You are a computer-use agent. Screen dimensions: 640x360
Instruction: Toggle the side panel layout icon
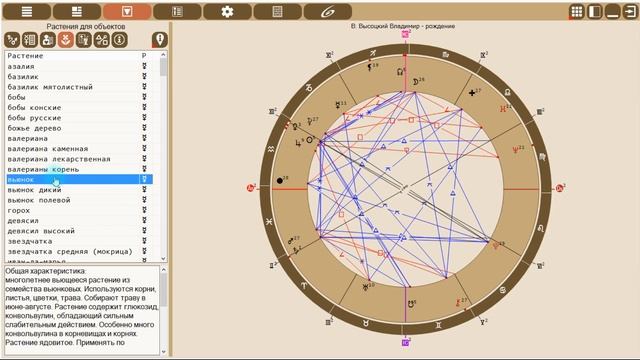tap(595, 11)
